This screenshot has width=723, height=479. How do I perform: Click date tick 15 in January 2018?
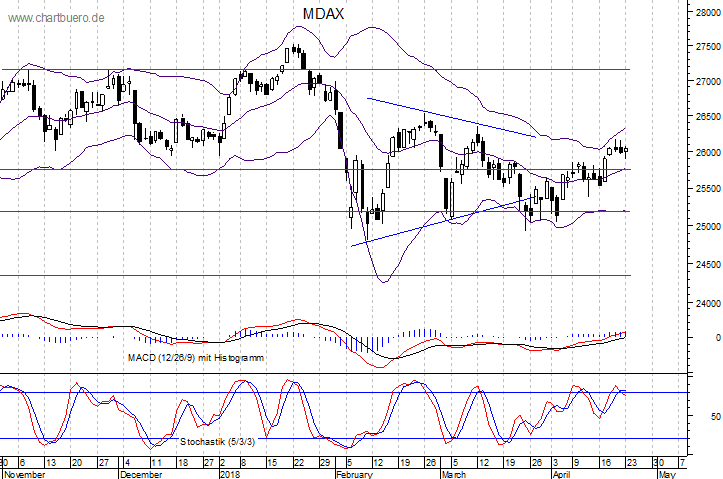(x=272, y=463)
